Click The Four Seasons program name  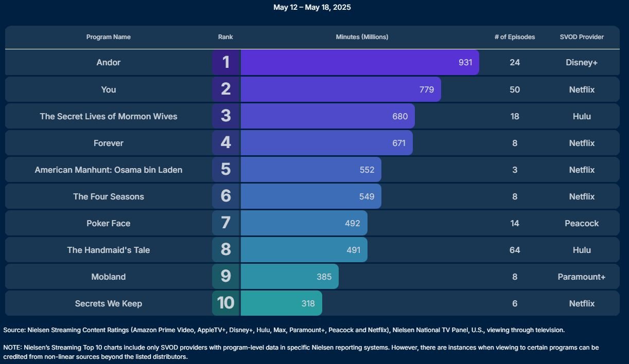click(x=109, y=196)
